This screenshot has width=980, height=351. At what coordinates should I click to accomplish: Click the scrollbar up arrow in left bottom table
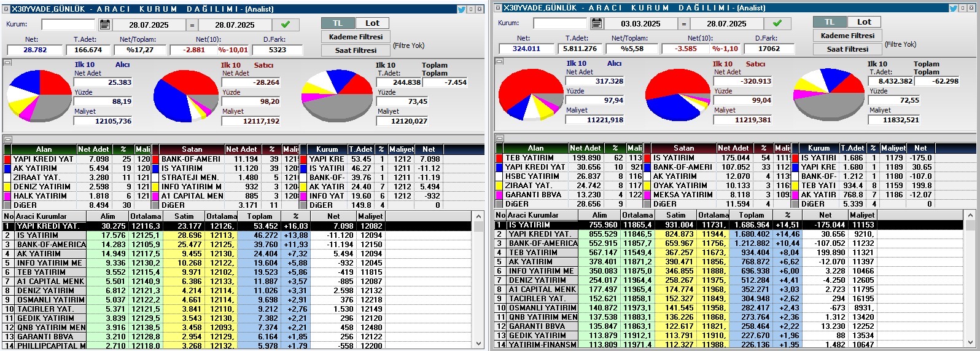coord(478,216)
